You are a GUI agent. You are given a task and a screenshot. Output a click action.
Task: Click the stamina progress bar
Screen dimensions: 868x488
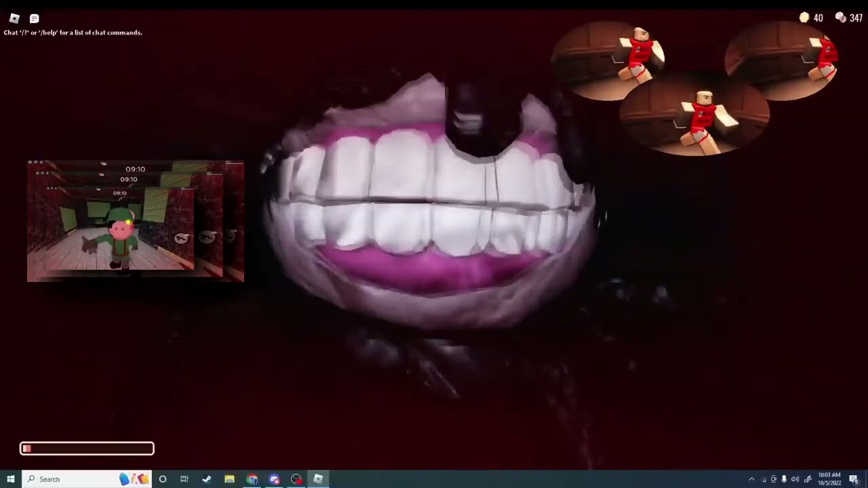coord(87,448)
